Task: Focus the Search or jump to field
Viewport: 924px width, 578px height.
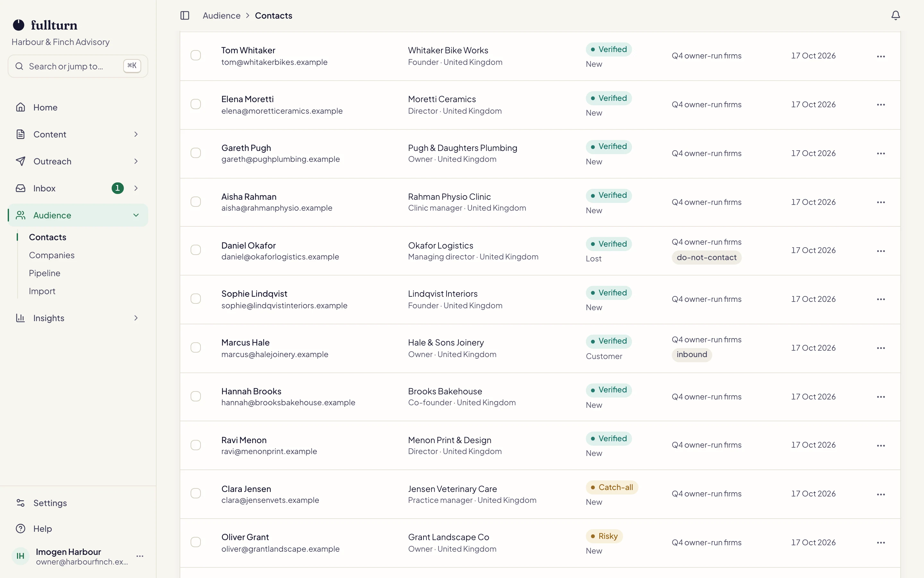Action: (78, 66)
